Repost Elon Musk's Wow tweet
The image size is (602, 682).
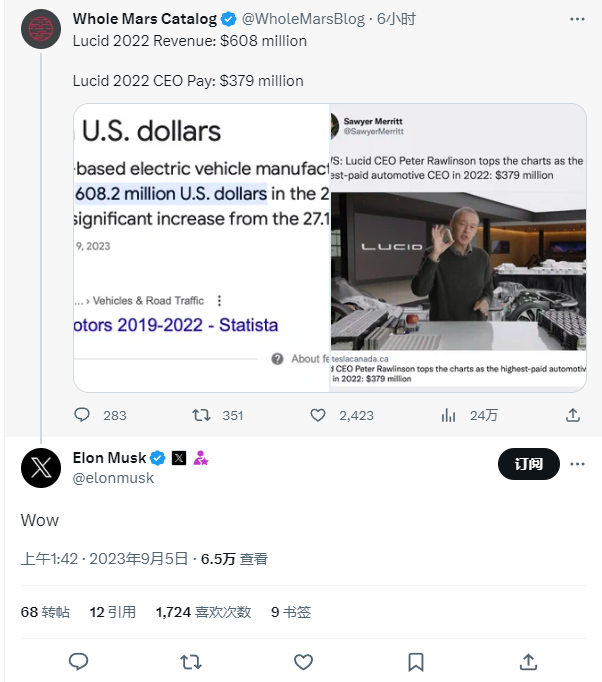(191, 662)
